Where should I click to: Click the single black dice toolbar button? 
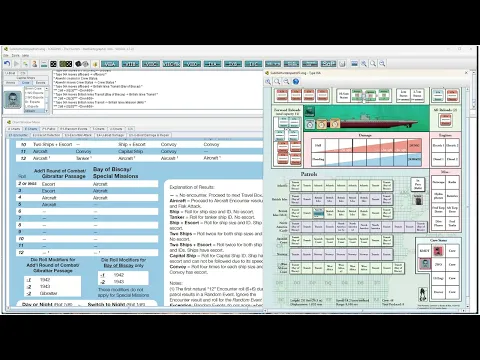point(53,64)
